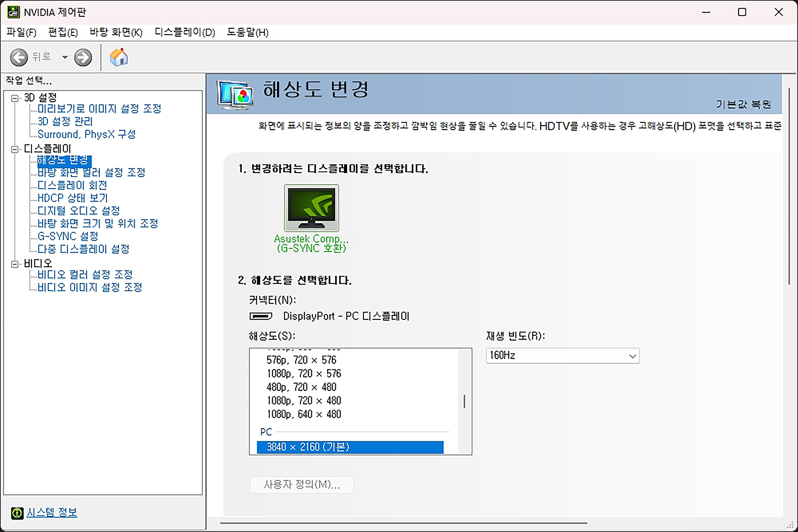Open the 디스플레이(D) menu
The width and height of the screenshot is (798, 532).
tap(185, 32)
